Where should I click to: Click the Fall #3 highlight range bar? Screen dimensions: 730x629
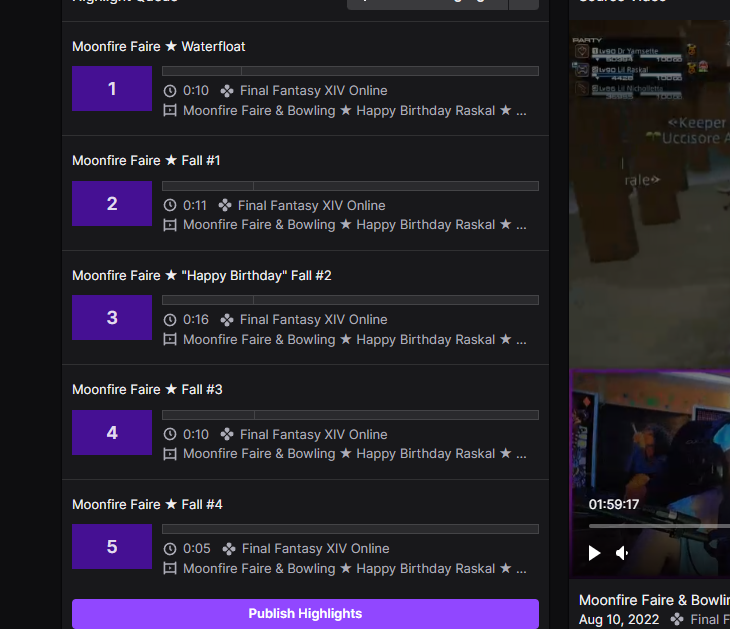click(x=351, y=415)
